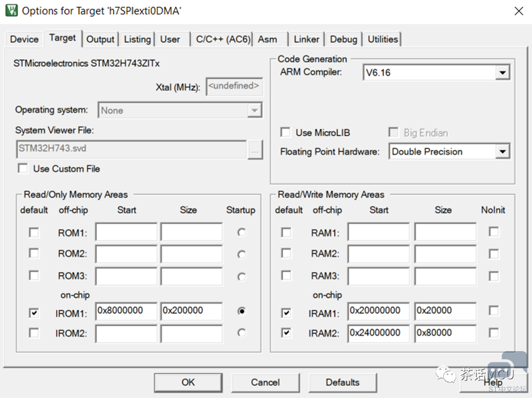Open the C/C++ (AC6) tab

222,40
